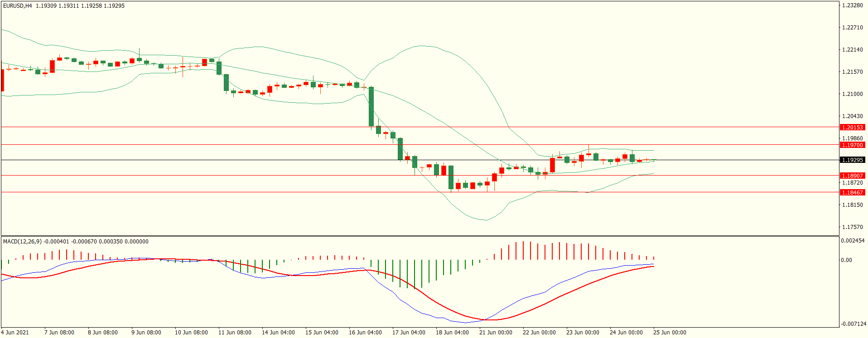
Task: Click the 1.18150 price axis value
Action: [852, 205]
